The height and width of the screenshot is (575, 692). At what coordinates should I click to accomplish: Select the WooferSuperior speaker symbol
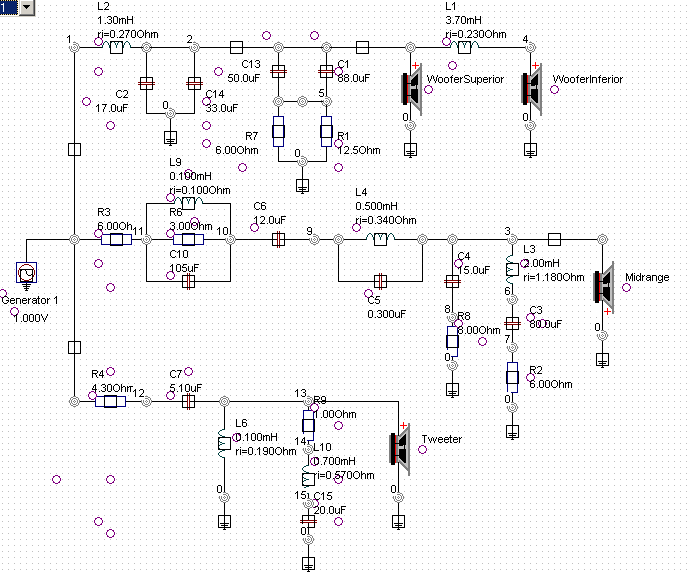411,89
